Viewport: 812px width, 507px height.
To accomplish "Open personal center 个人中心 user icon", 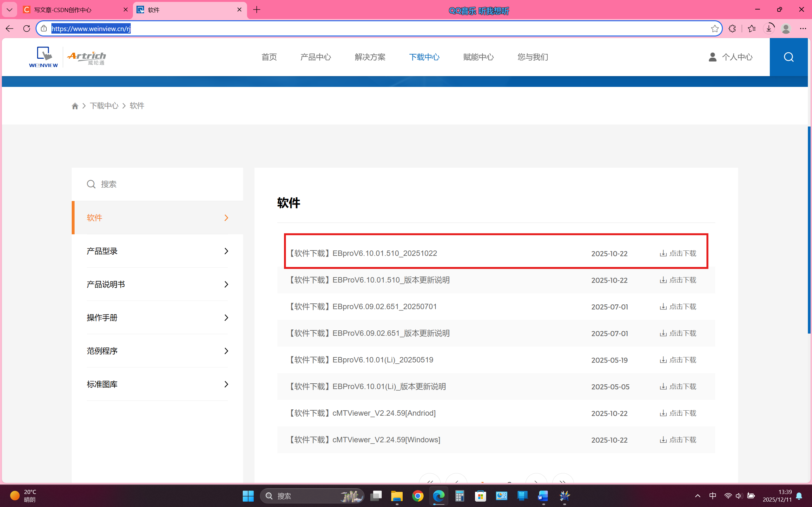I will tap(712, 57).
